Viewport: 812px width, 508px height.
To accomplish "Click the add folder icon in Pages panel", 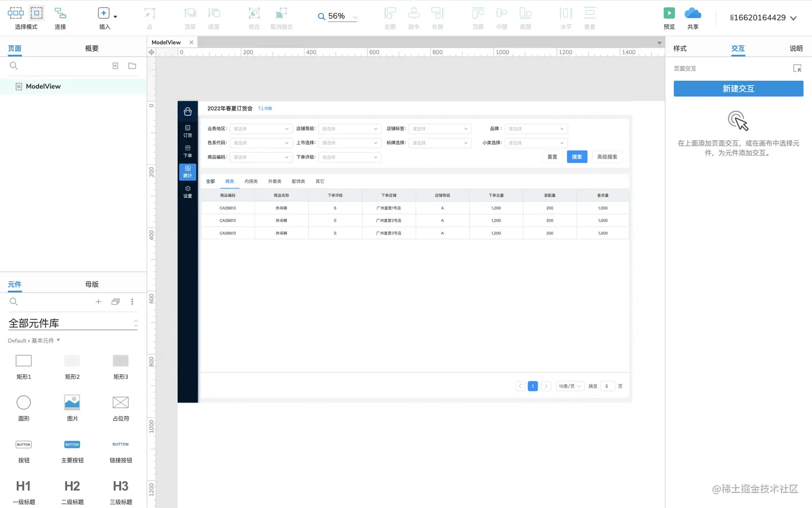I will pos(132,66).
